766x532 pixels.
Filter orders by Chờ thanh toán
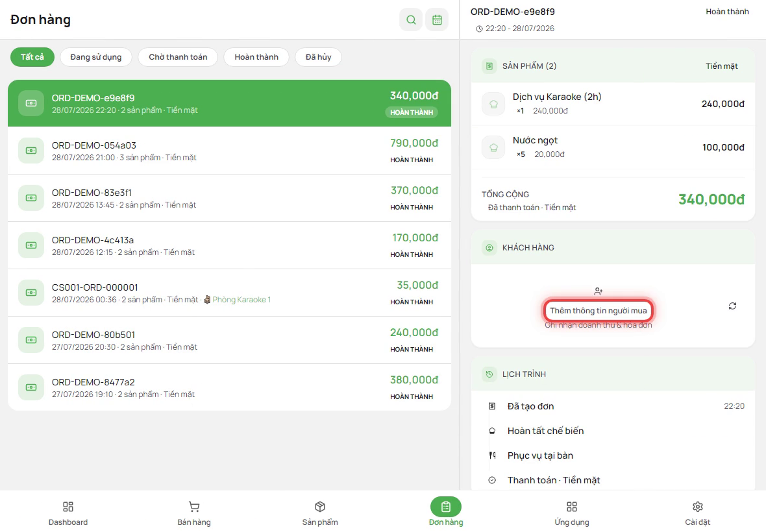click(x=178, y=57)
